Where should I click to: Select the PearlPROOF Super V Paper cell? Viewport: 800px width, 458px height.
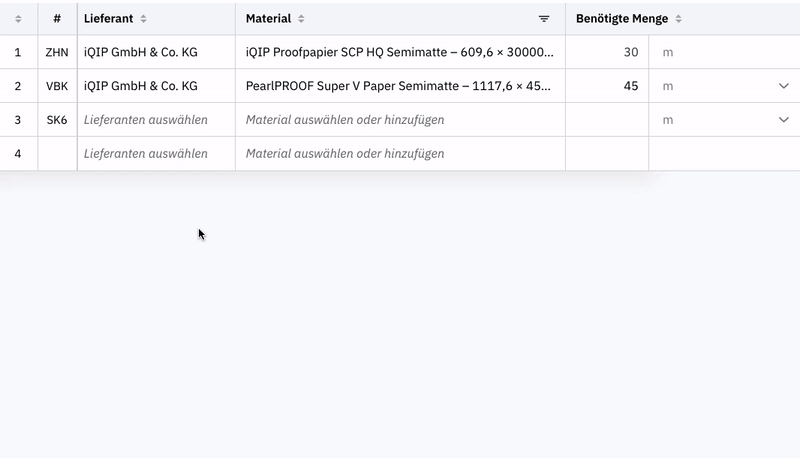click(x=400, y=86)
